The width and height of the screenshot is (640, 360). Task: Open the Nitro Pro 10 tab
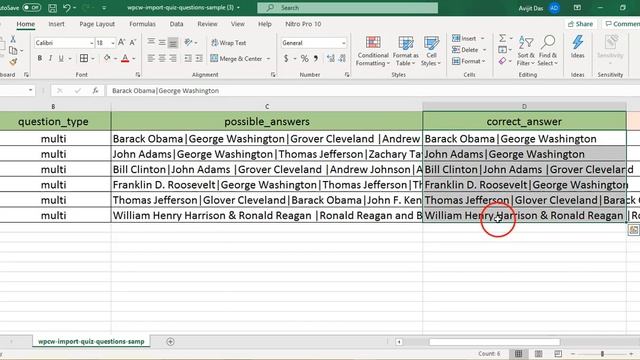coord(303,24)
